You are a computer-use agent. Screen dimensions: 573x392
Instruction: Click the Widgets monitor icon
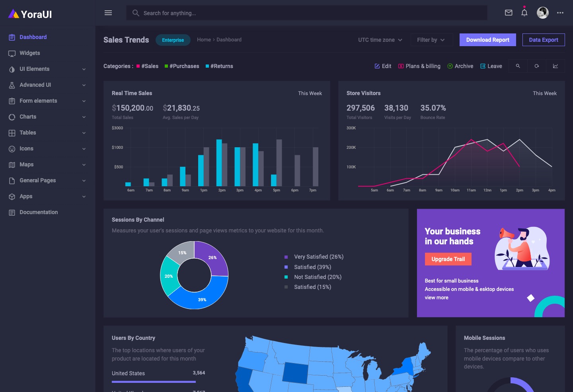pyautogui.click(x=12, y=53)
